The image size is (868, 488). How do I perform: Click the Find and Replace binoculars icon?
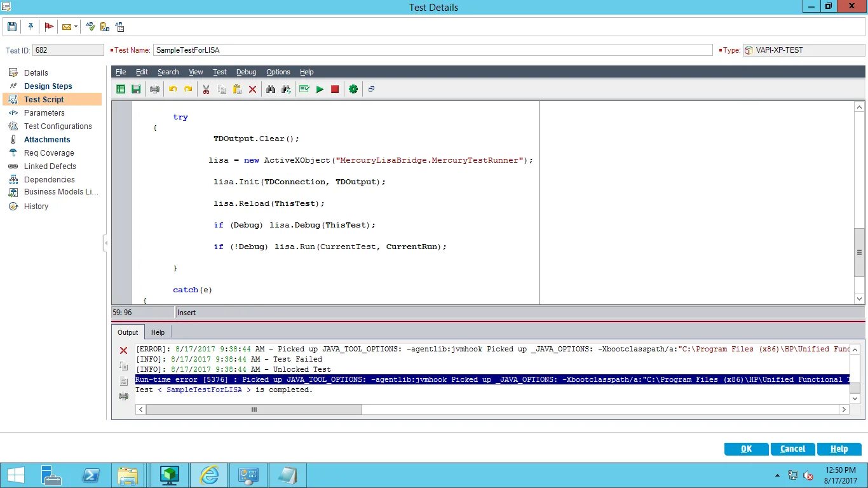pyautogui.click(x=286, y=90)
